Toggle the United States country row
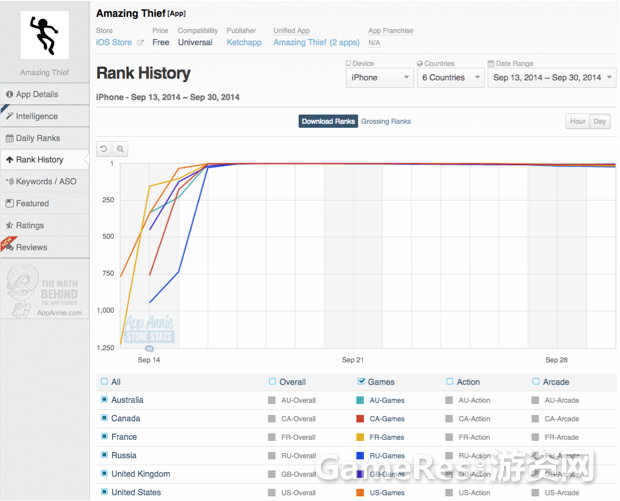This screenshot has width=620, height=501. [104, 492]
